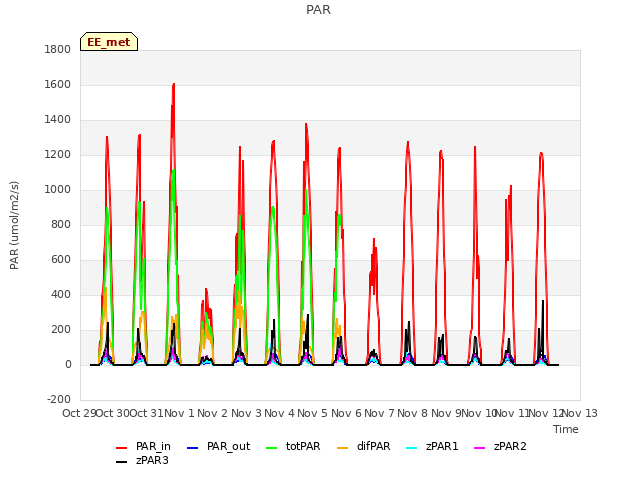
Task: Click the low 440 PAR_in peak on Nov 1
Action: (x=206, y=289)
